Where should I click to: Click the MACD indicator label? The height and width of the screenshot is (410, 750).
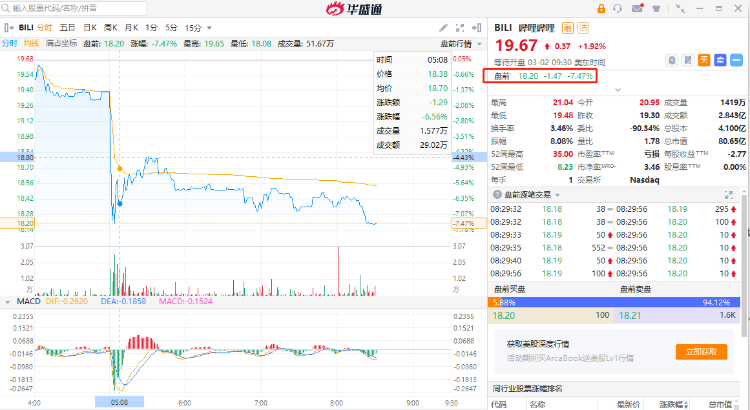coord(29,301)
